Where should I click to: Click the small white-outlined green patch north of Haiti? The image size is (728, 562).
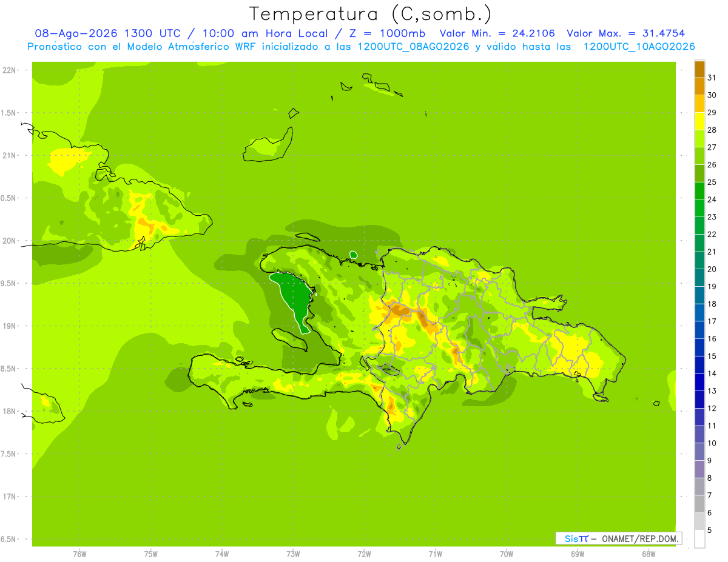[354, 255]
